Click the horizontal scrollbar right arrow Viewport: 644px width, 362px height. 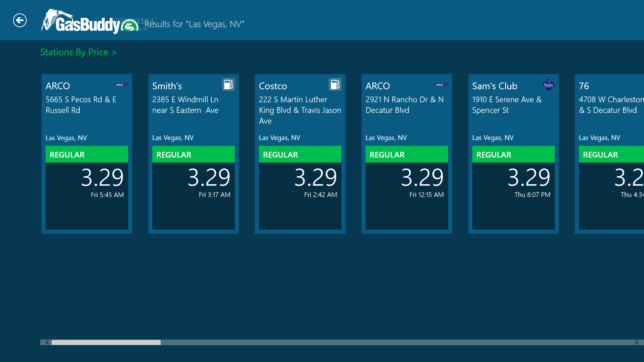pos(636,342)
